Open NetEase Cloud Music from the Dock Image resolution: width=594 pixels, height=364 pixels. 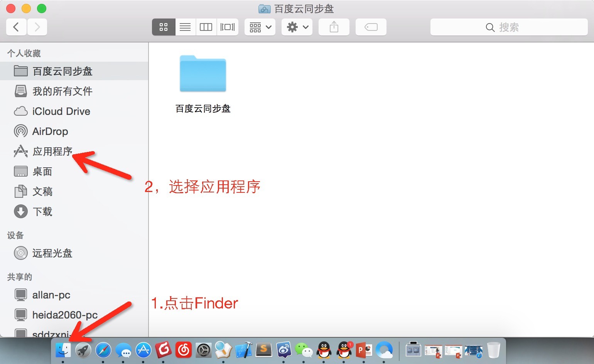point(184,350)
